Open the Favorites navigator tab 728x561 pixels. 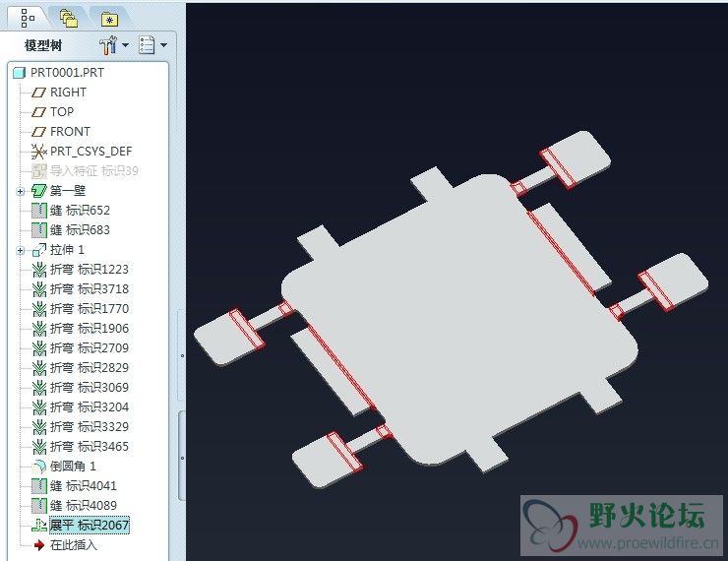point(109,19)
